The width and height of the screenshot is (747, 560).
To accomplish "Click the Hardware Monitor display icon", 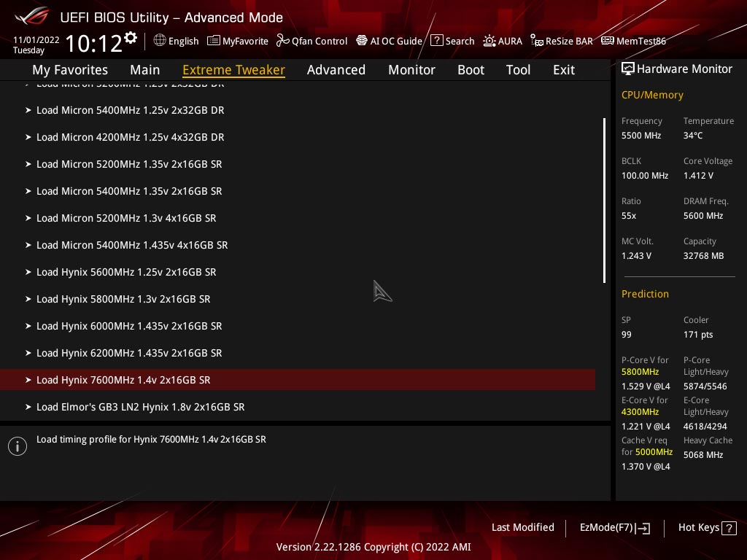I will (628, 69).
